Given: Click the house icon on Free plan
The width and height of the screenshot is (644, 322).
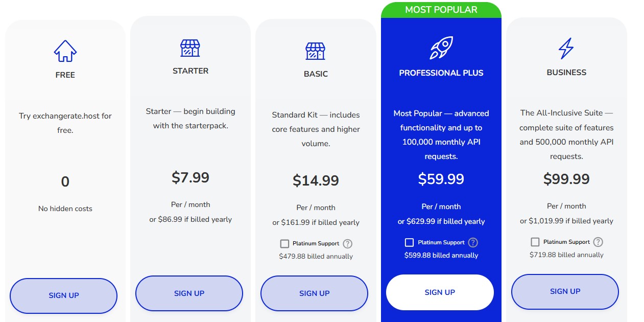Looking at the screenshot, I should pos(65,51).
